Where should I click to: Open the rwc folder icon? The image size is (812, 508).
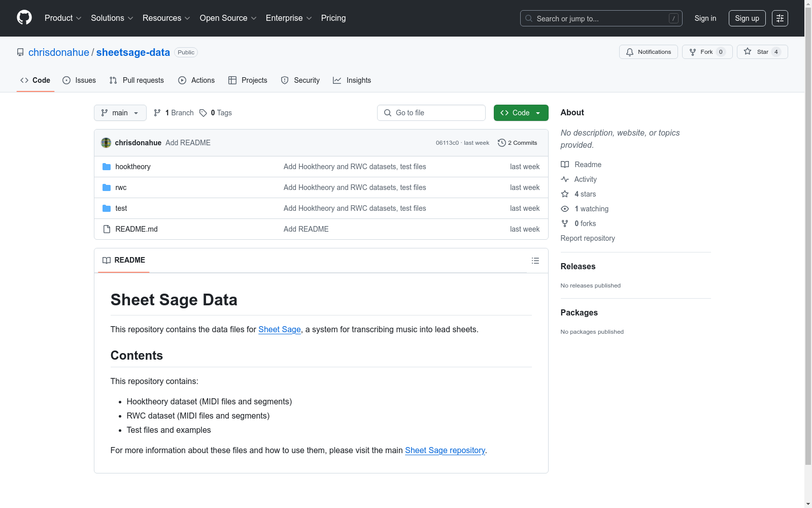tap(107, 187)
